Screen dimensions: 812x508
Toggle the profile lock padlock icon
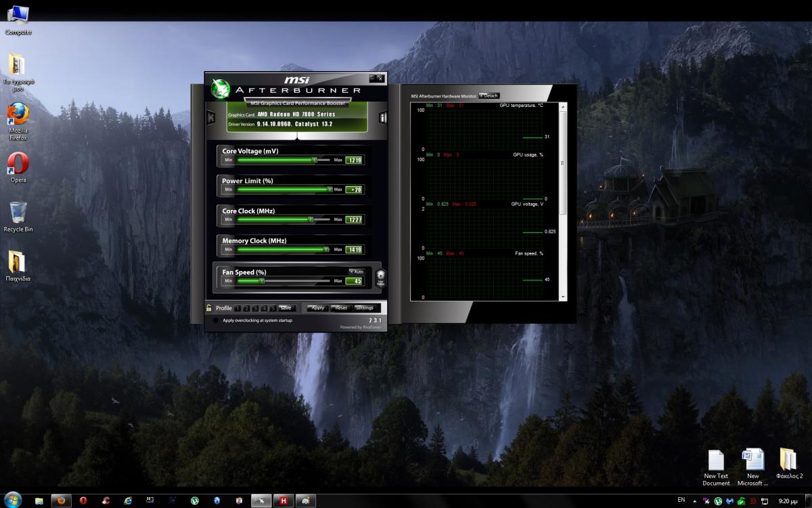click(209, 308)
